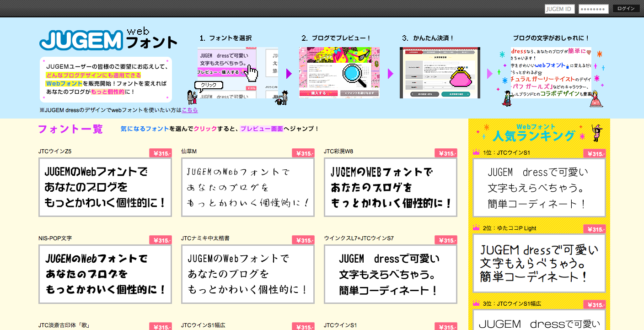The width and height of the screenshot is (644, 330).
Task: Open the 1位 JTCウインS1 ranking card
Action: (539, 188)
